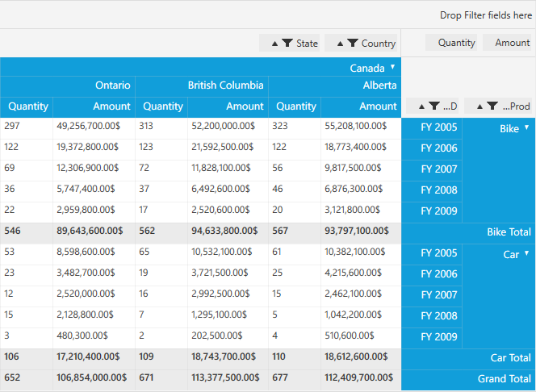Viewport: 536px width, 392px height.
Task: Select FY 2008 row under Car
Action: pyautogui.click(x=432, y=316)
